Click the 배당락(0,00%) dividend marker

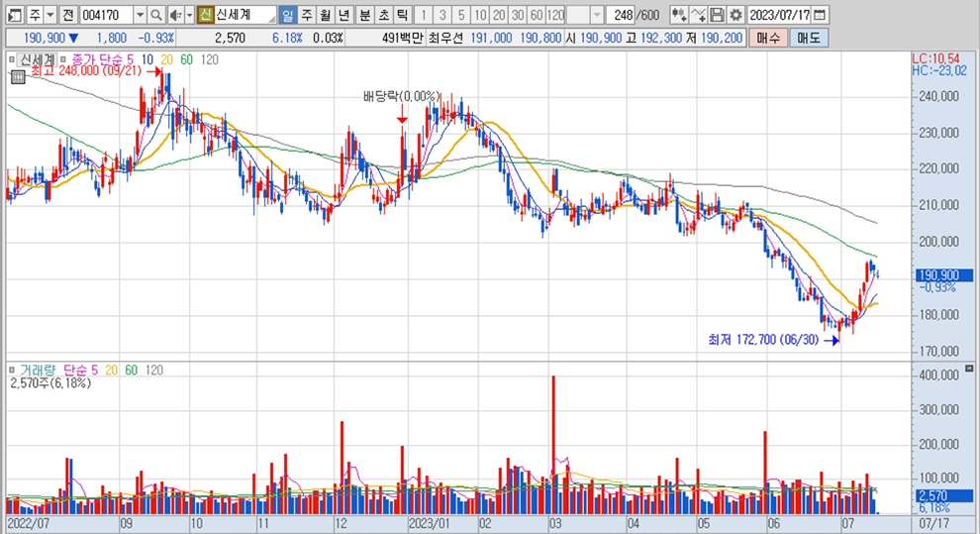coord(402,97)
